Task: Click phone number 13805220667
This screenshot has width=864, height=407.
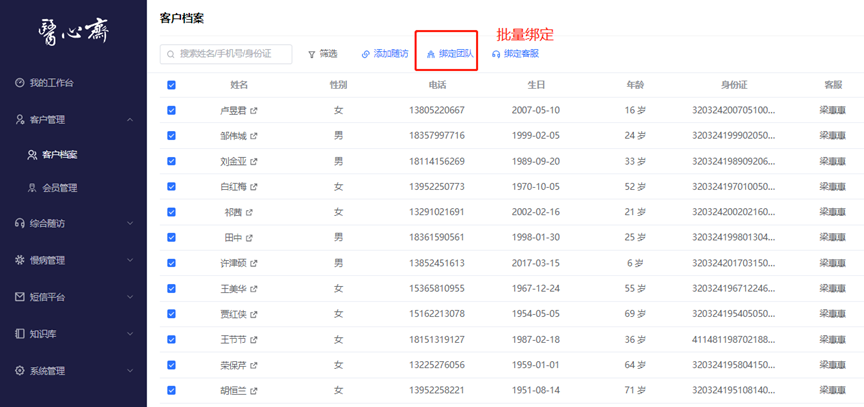Action: pyautogui.click(x=437, y=110)
